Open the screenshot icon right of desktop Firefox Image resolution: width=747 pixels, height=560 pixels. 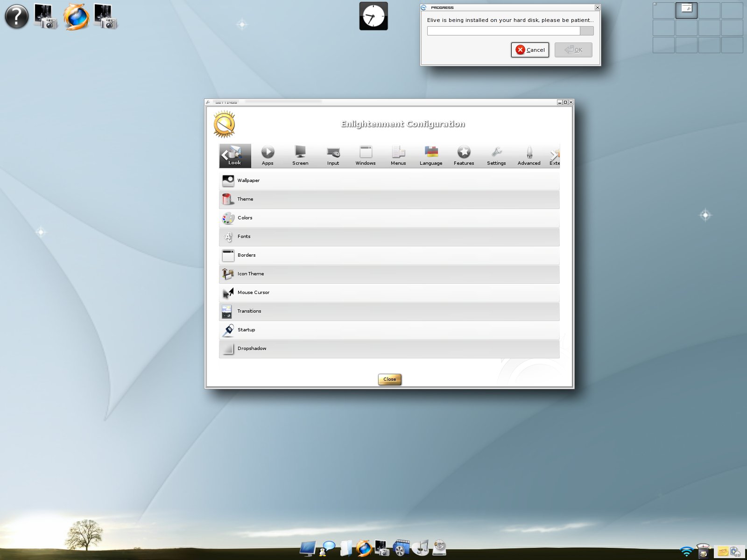(106, 17)
